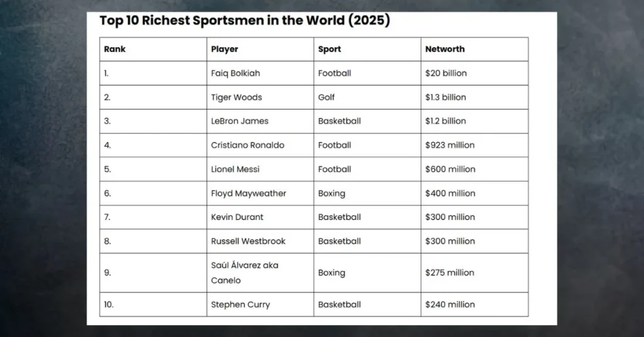The image size is (644, 337).
Task: Click the $1.2 billion net worth cell
Action: 445,121
